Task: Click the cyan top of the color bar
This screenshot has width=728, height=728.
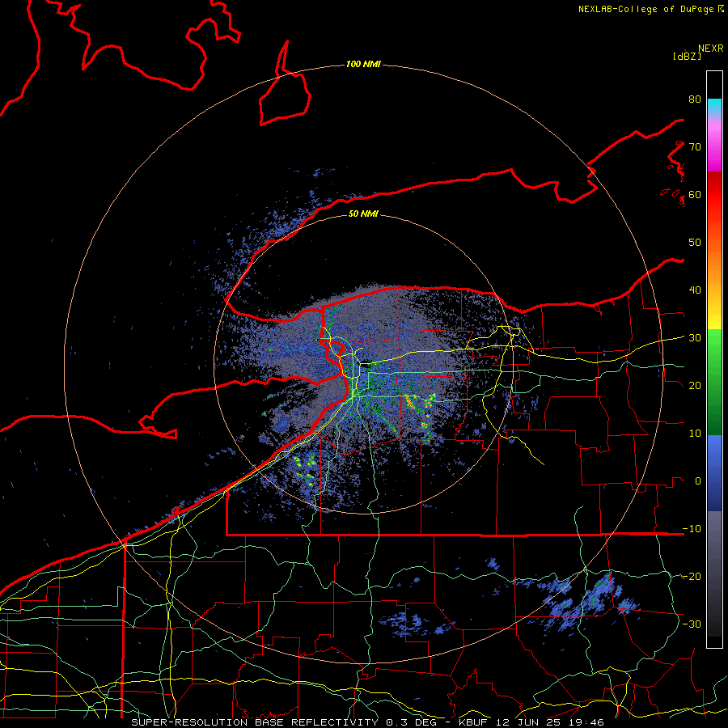Action: [714, 106]
